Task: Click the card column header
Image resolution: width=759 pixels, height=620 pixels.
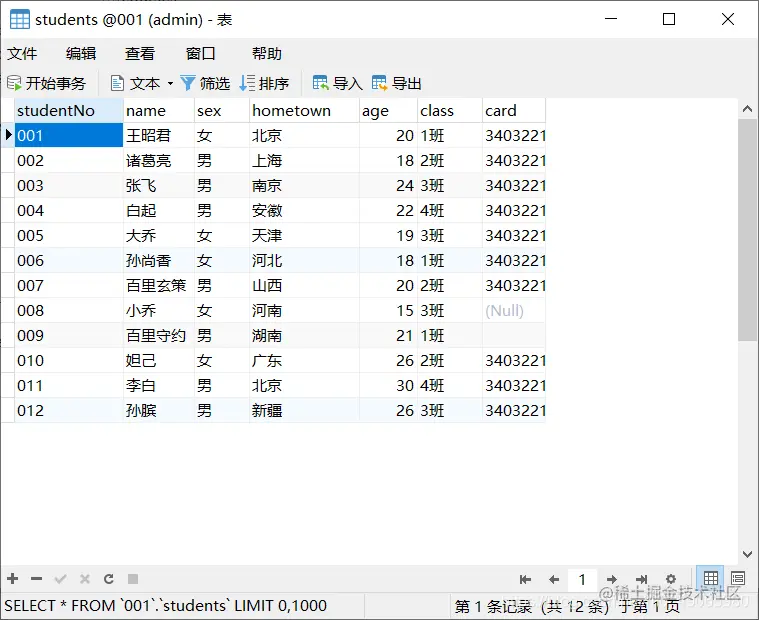Action: pos(514,110)
